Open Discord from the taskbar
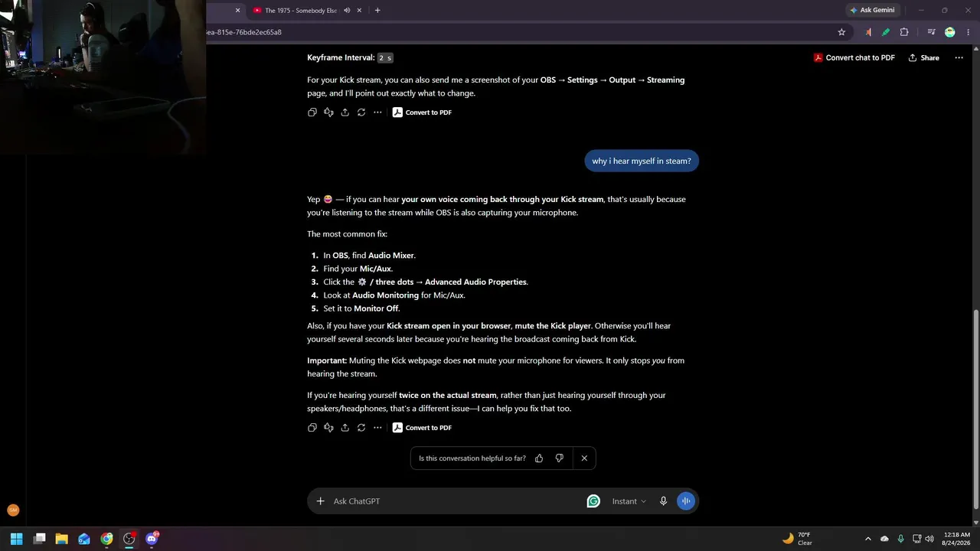980x551 pixels. (152, 539)
